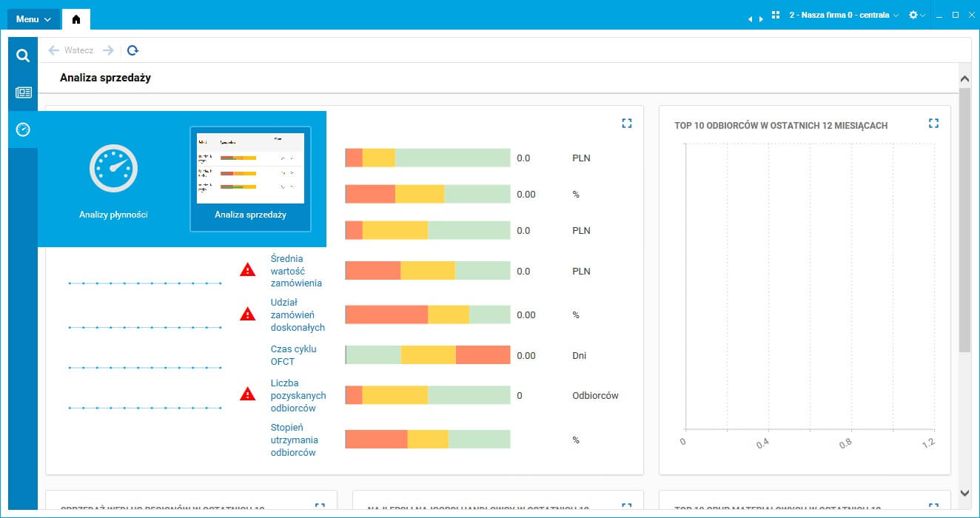Click the 0.8 axis label in chart
This screenshot has height=518, width=980.
845,443
